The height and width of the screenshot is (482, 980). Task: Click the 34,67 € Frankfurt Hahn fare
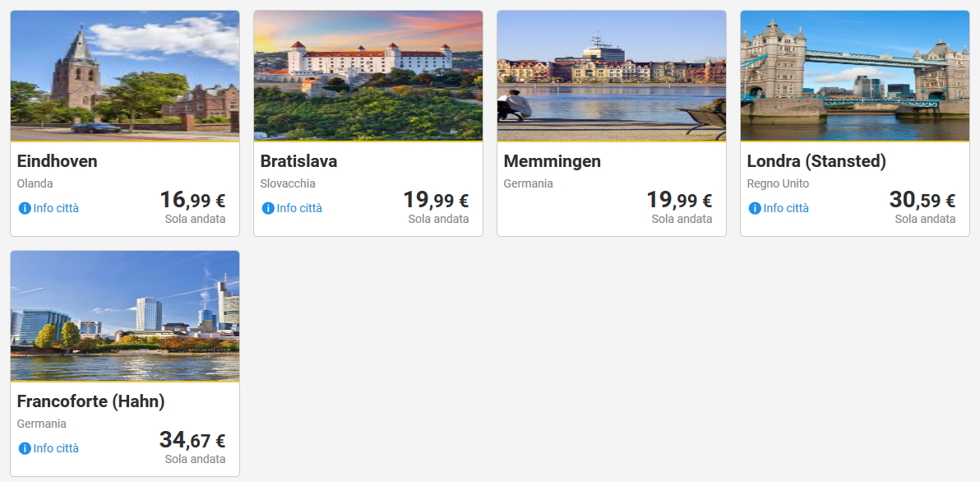click(x=192, y=440)
